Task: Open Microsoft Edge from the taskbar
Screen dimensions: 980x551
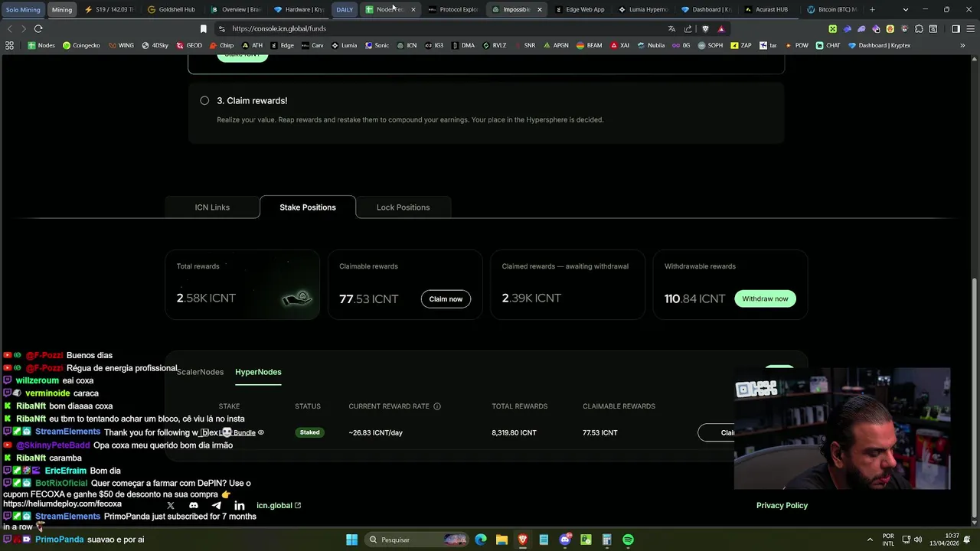Action: point(481,540)
